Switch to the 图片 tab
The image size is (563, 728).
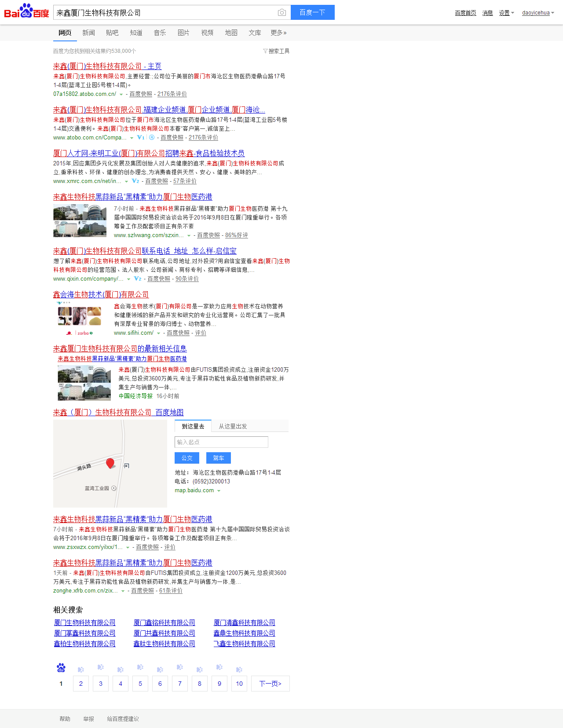point(183,33)
